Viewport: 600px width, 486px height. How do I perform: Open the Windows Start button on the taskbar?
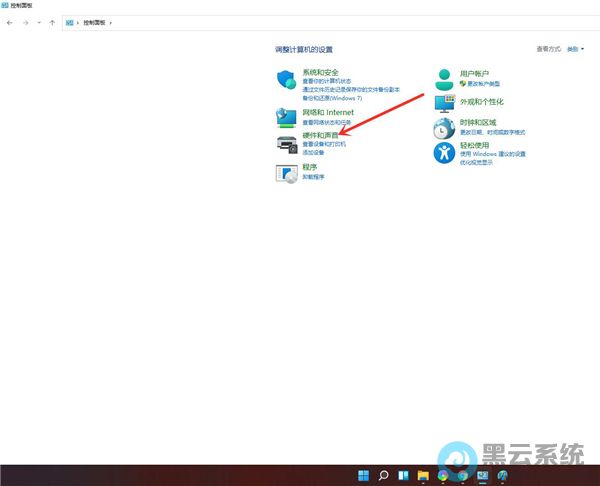coord(363,475)
